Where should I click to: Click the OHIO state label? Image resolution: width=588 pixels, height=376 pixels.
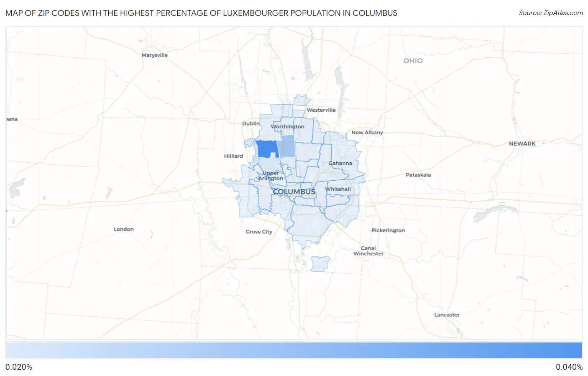413,61
